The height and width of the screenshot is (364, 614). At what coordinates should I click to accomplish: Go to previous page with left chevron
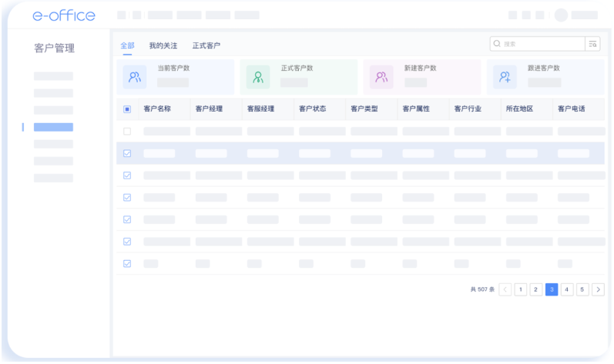[x=505, y=289]
